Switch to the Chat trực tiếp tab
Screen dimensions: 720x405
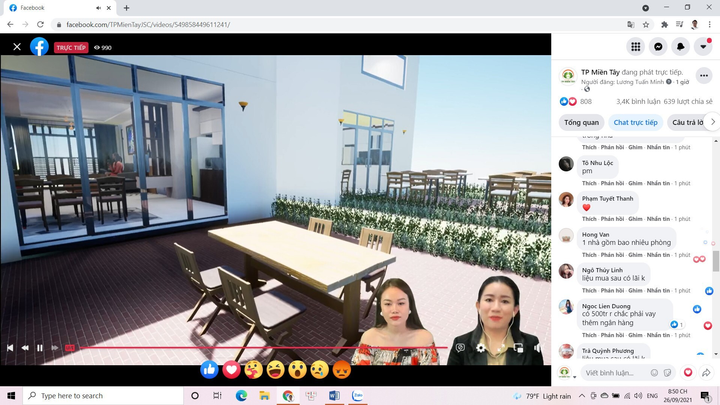pos(636,123)
